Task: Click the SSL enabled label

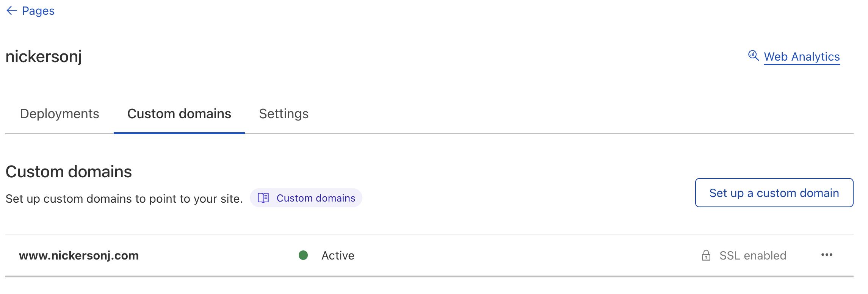Action: [754, 255]
